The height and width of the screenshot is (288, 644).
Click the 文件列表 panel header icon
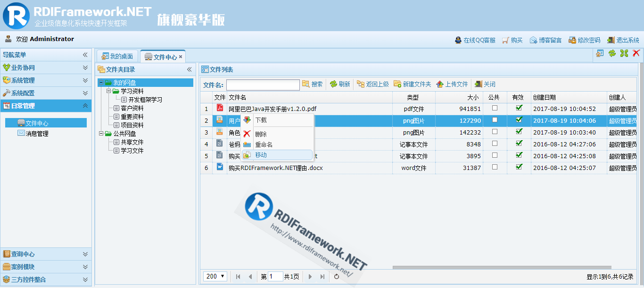(205, 69)
